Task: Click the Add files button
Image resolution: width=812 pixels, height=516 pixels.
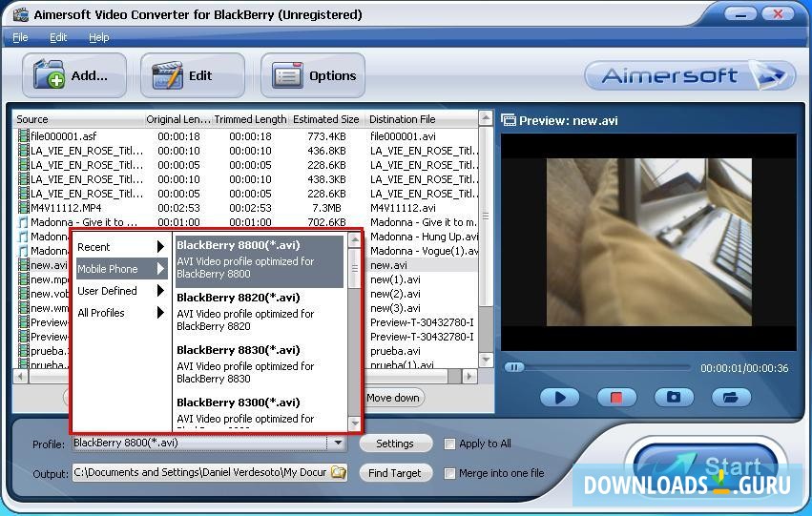Action: coord(74,75)
